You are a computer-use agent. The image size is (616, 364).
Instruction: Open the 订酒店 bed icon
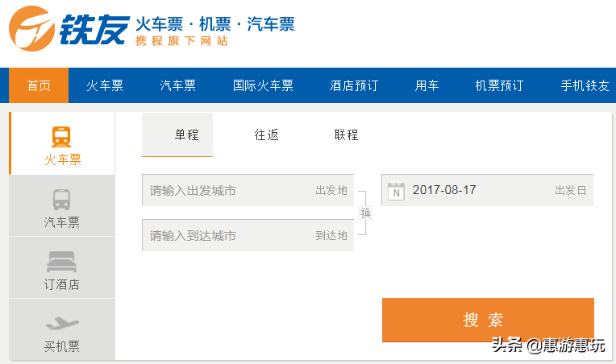coord(62,261)
